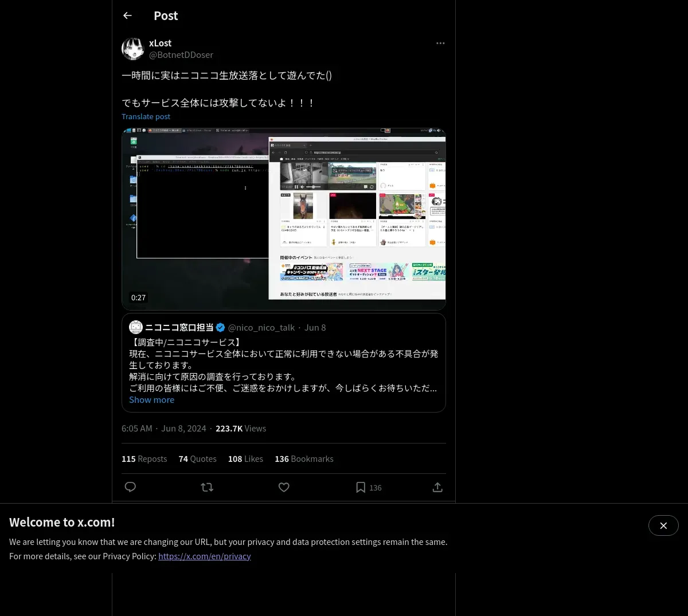Like the post with the heart icon

click(284, 487)
